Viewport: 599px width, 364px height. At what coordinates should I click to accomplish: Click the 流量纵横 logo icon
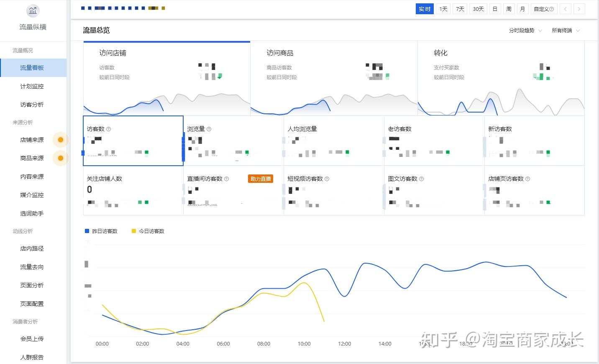coord(33,10)
